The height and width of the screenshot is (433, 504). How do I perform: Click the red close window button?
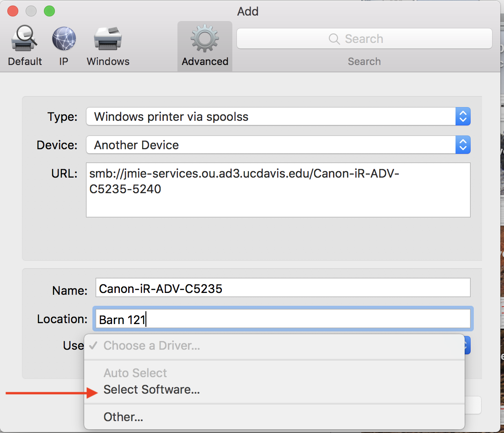[x=13, y=11]
